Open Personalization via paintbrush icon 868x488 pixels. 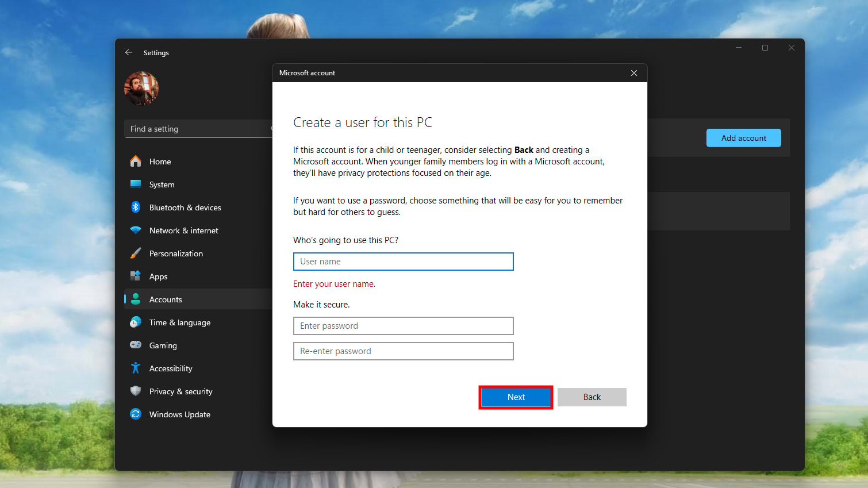click(136, 253)
